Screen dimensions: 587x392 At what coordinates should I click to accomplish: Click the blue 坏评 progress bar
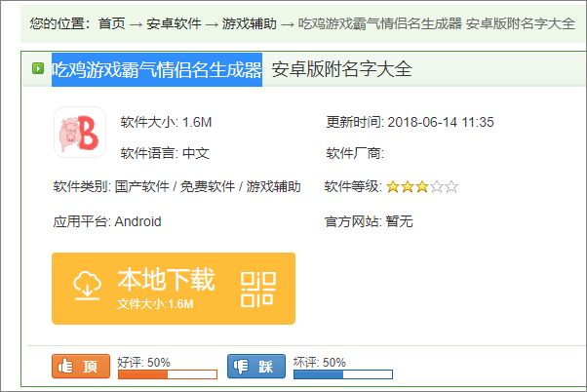[343, 374]
